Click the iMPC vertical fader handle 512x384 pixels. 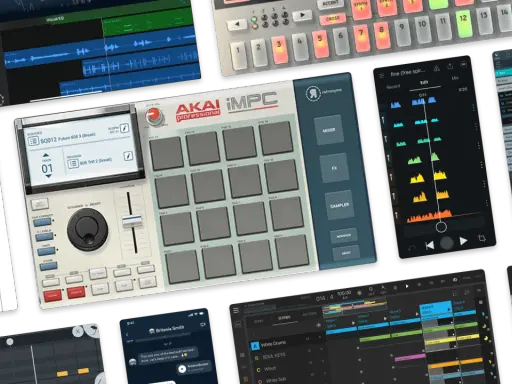pos(132,221)
